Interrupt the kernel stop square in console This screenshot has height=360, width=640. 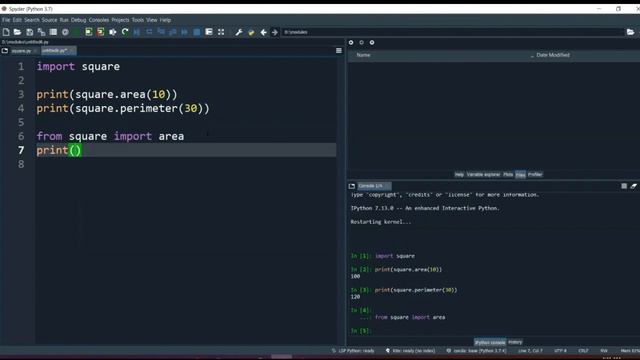[624, 186]
